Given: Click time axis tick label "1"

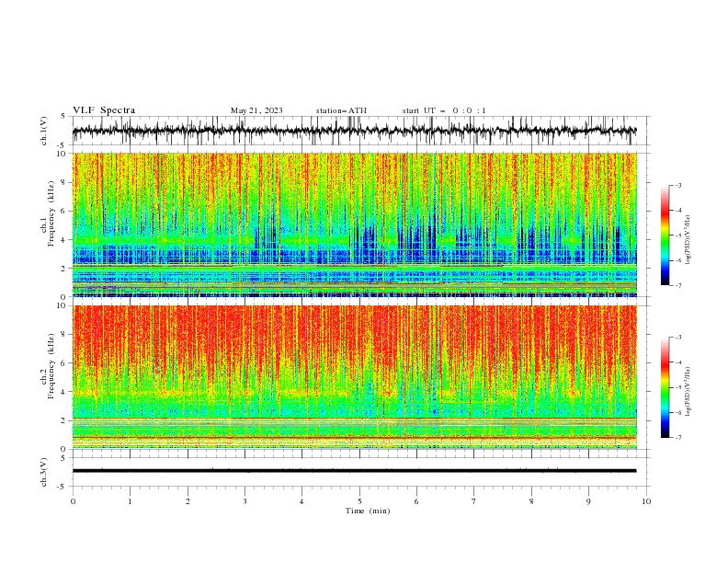Looking at the screenshot, I should click(130, 501).
